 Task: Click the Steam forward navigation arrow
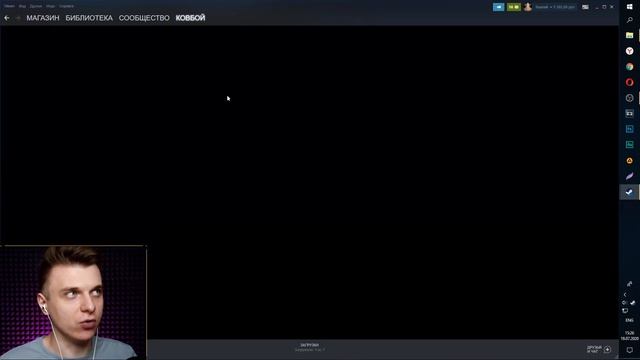pyautogui.click(x=18, y=18)
